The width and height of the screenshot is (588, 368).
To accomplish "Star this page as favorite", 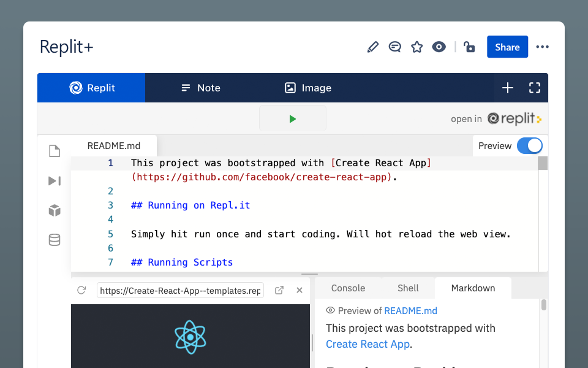I will pos(417,47).
